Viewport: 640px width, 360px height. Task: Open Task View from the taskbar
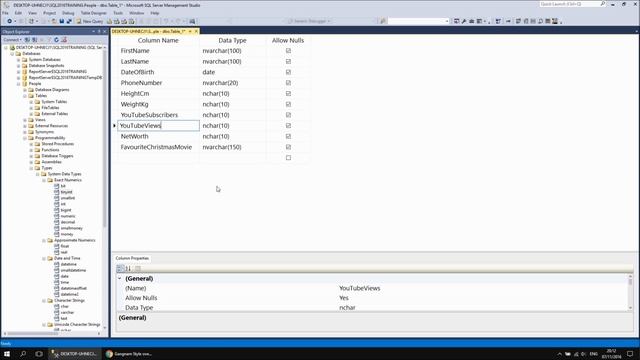39,354
